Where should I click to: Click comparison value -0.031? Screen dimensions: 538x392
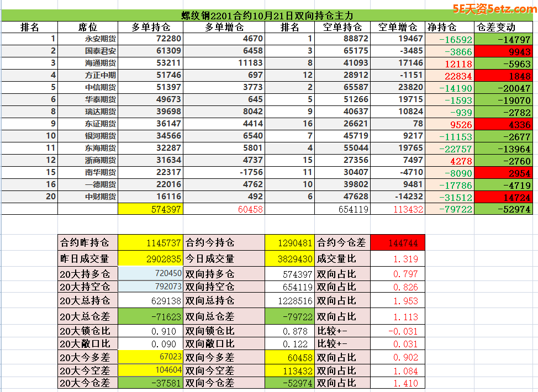tap(398, 331)
